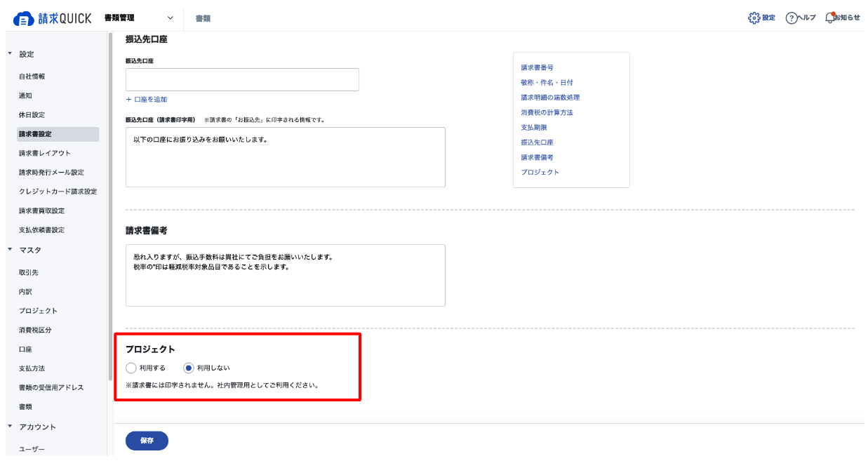The width and height of the screenshot is (868, 461).
Task: Click the + 口座を追加 link
Action: coord(146,100)
